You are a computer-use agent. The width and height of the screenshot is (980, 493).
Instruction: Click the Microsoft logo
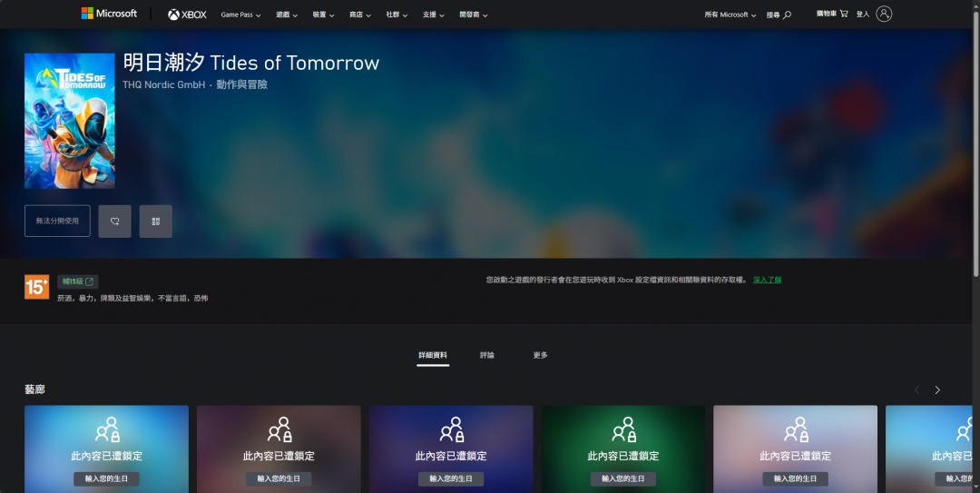(x=109, y=14)
